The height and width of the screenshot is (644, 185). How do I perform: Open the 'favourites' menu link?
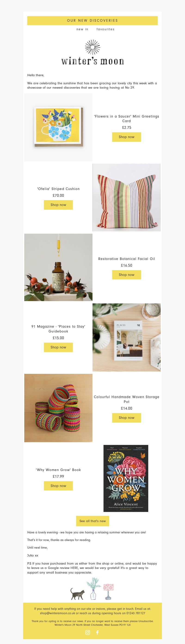click(105, 29)
